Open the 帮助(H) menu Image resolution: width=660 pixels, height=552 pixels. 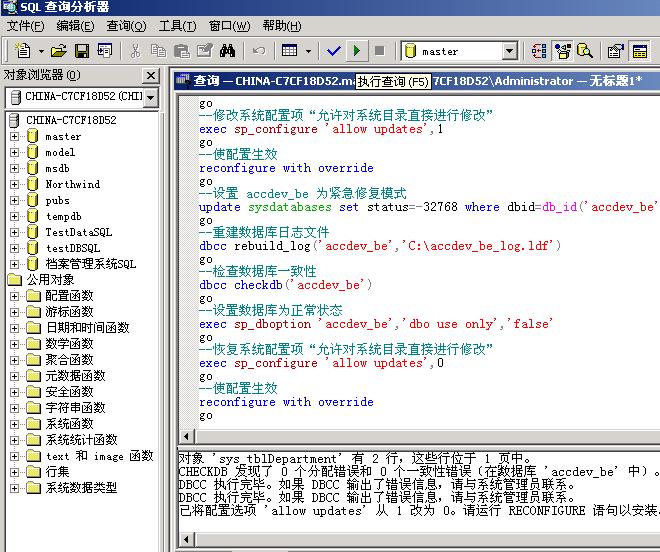(282, 26)
